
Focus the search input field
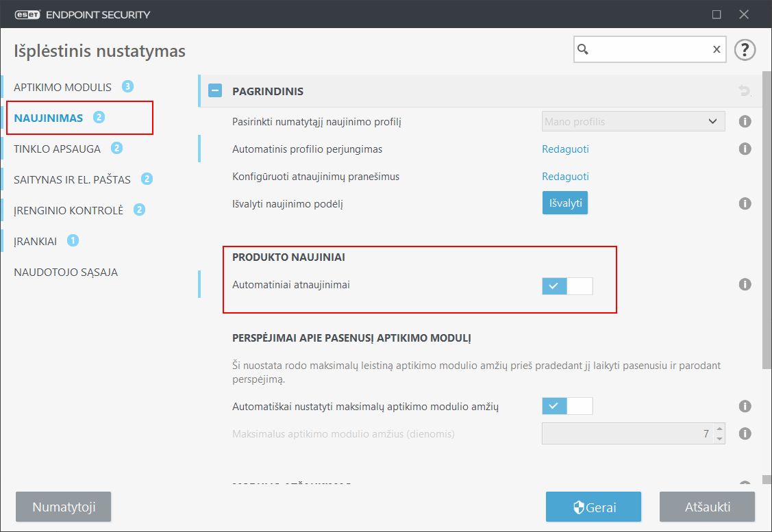coord(649,49)
